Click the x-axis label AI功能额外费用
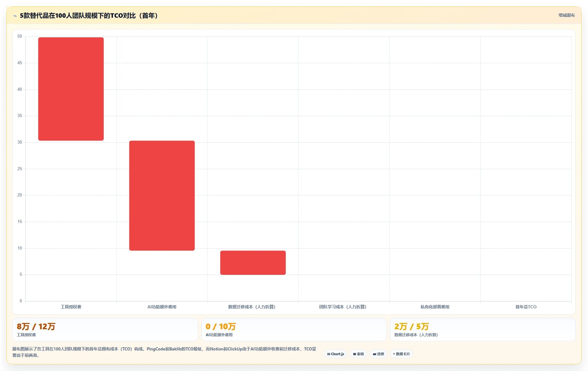 tap(162, 307)
